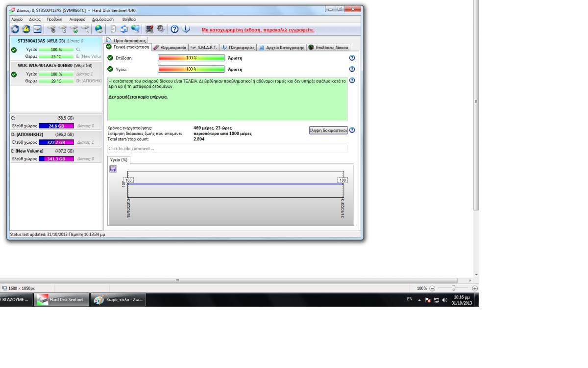Click the blue refresh disk info icon
Image resolution: width=588 pixels, height=368 pixels.
click(x=15, y=29)
